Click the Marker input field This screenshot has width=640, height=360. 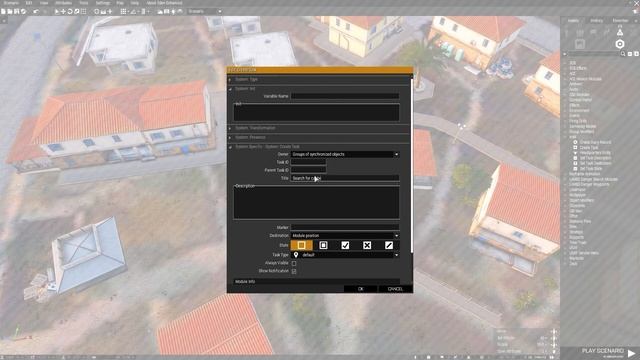[x=345, y=227]
